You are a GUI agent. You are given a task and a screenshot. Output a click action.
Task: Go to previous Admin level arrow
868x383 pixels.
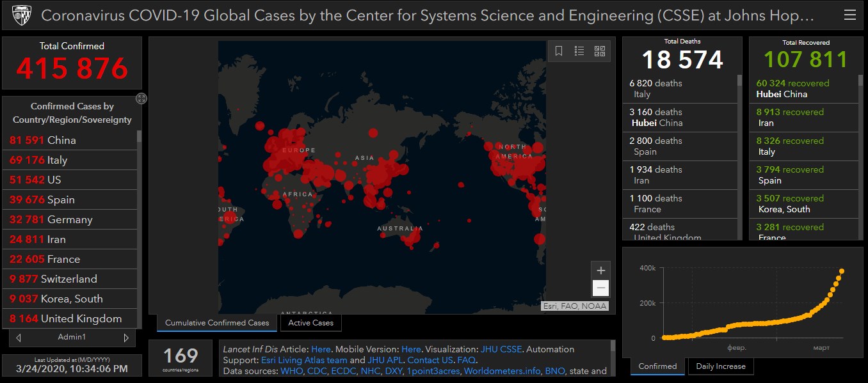coord(19,337)
